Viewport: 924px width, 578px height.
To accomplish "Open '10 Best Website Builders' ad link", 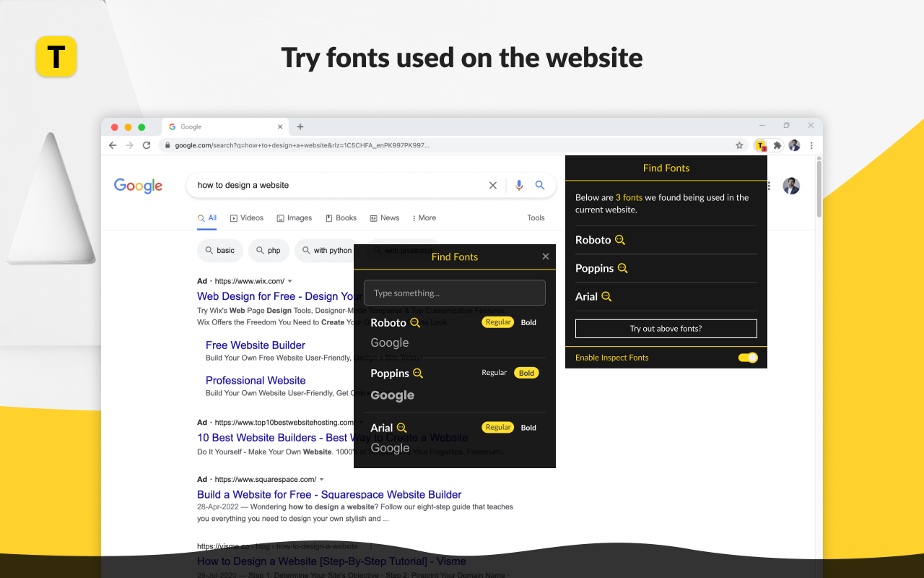I will 333,438.
